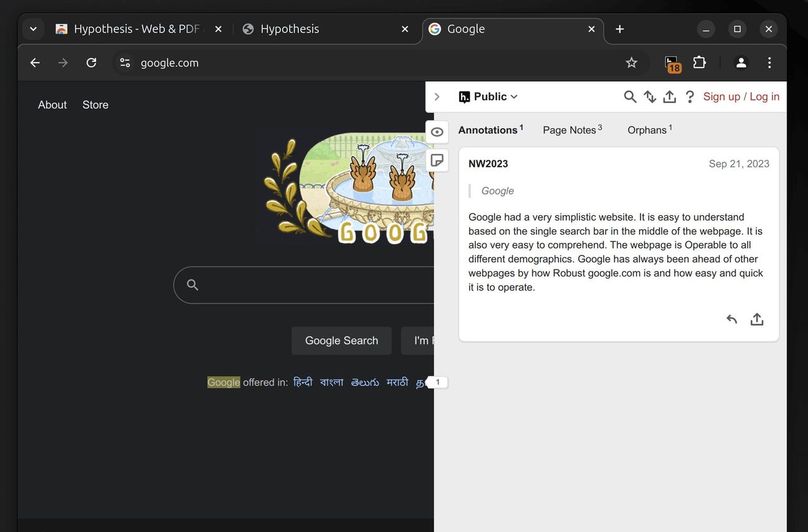Viewport: 808px width, 532px height.
Task: Share NW2023's annotation using card share icon
Action: (x=757, y=319)
